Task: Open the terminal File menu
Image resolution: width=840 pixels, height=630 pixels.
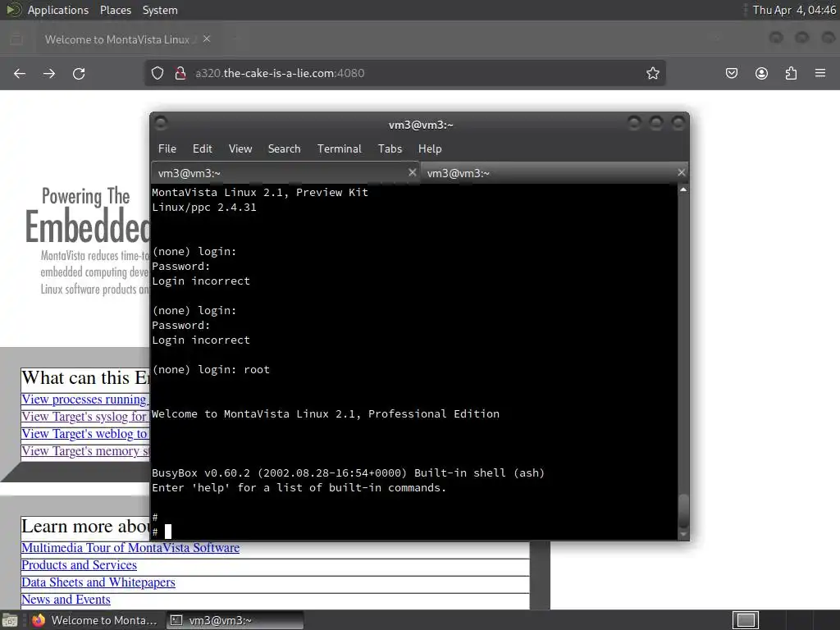Action: click(167, 149)
